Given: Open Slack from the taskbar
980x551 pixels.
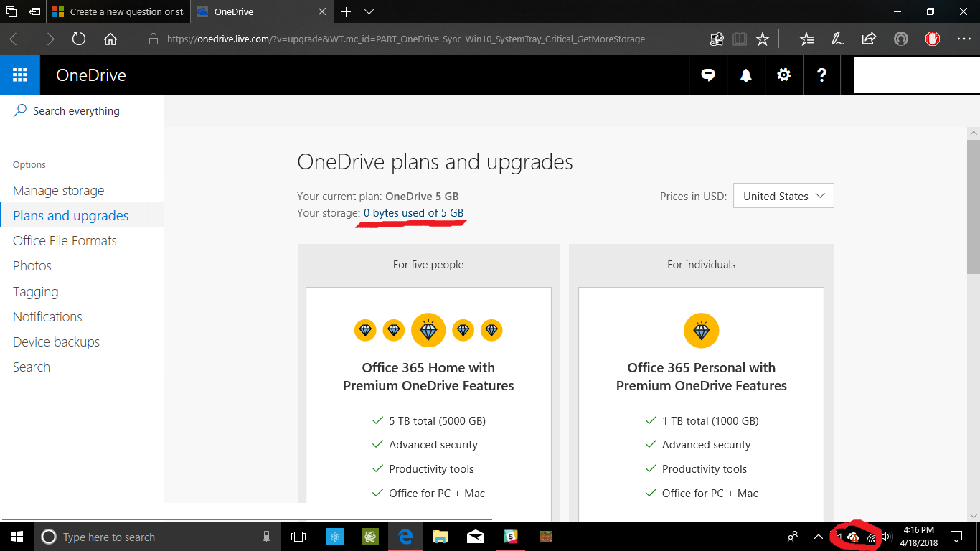Looking at the screenshot, I should coord(511,537).
